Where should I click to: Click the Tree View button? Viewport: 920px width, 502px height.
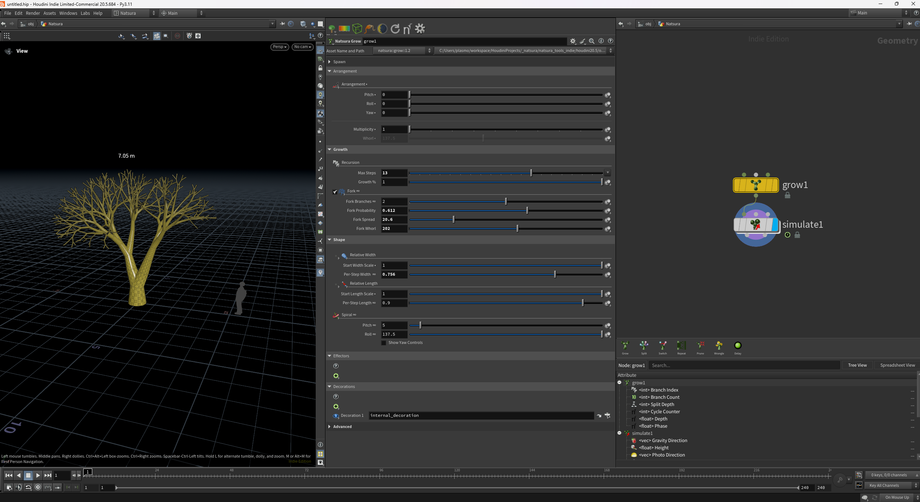[x=857, y=365]
